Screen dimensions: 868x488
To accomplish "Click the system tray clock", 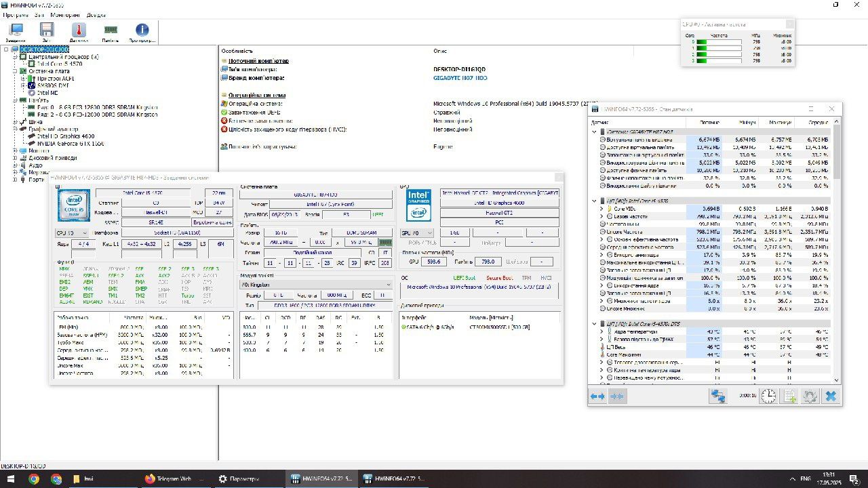I will tap(829, 479).
